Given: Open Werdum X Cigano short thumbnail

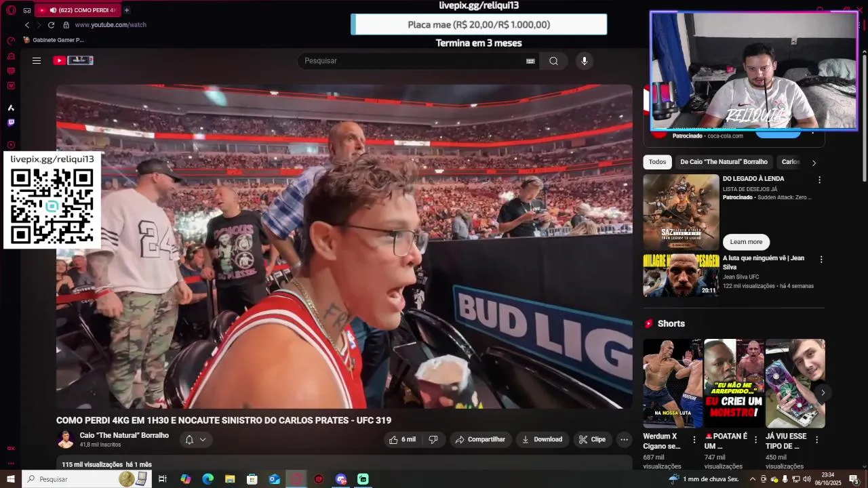Looking at the screenshot, I should (x=673, y=383).
